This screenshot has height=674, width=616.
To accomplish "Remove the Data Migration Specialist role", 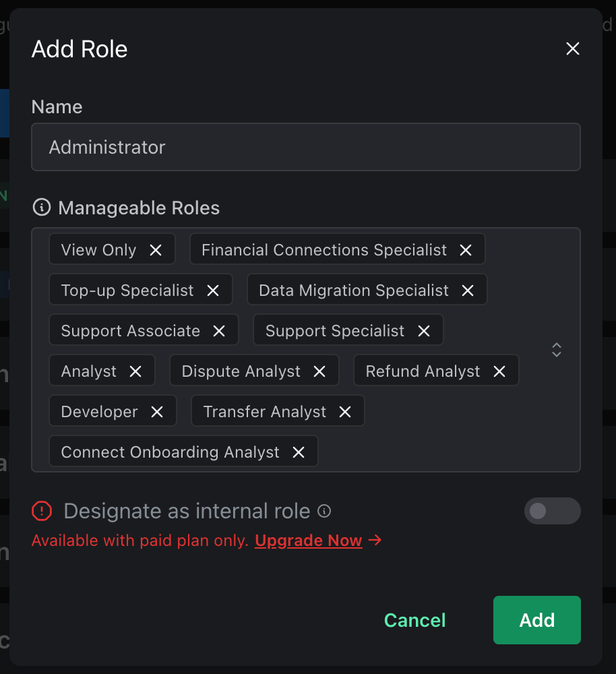I will click(468, 290).
